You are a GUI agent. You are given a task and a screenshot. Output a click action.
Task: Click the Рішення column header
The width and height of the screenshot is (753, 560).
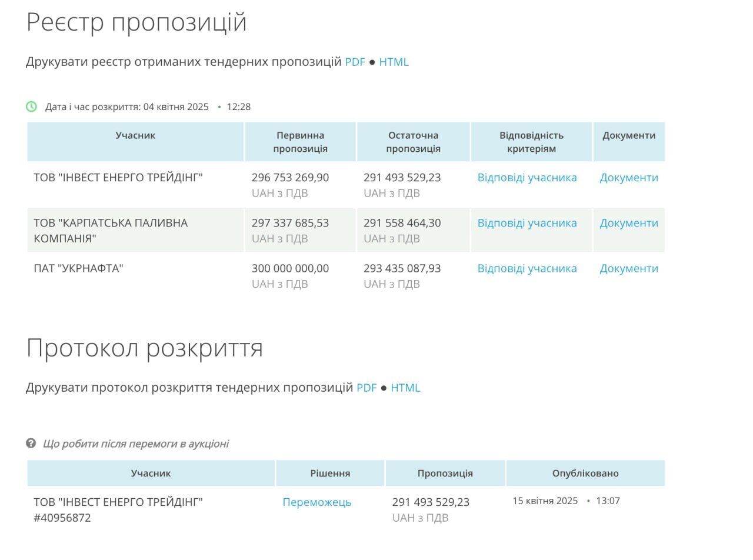pos(330,473)
